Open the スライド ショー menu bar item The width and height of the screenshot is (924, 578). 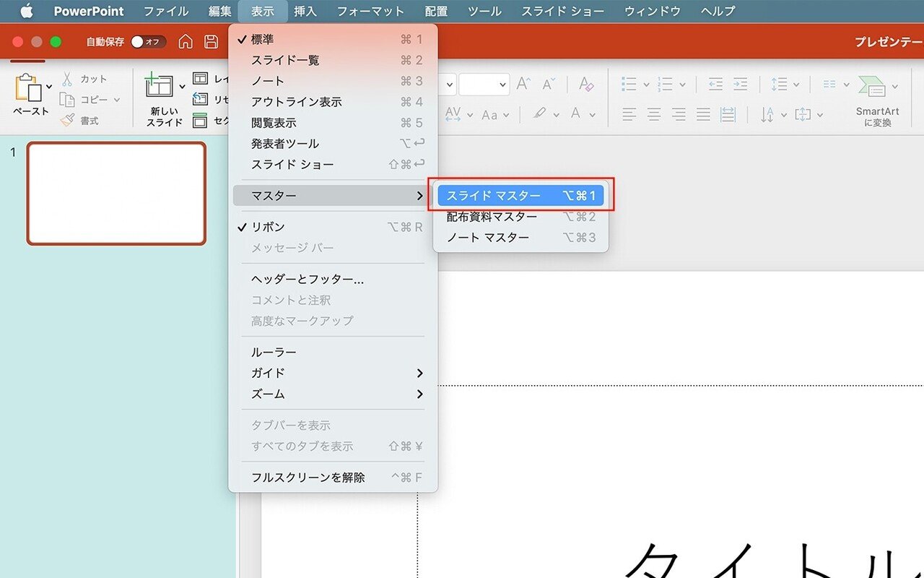(x=565, y=11)
